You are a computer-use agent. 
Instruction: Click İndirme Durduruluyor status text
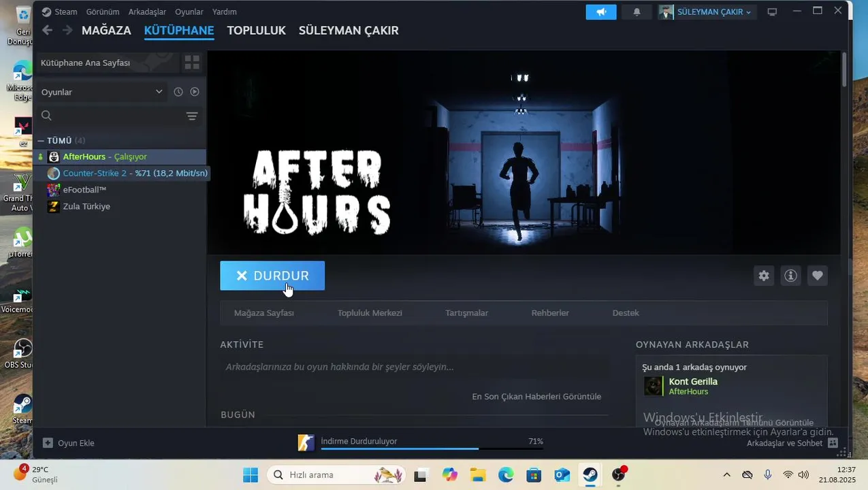coord(359,441)
